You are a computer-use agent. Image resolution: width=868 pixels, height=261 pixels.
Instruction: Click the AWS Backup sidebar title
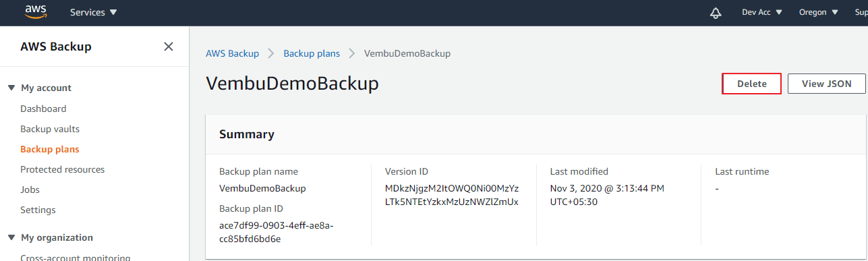click(x=56, y=47)
